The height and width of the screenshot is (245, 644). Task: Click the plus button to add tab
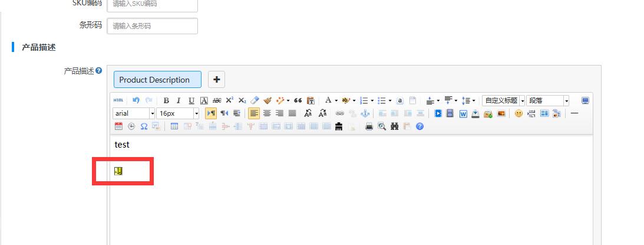(216, 80)
